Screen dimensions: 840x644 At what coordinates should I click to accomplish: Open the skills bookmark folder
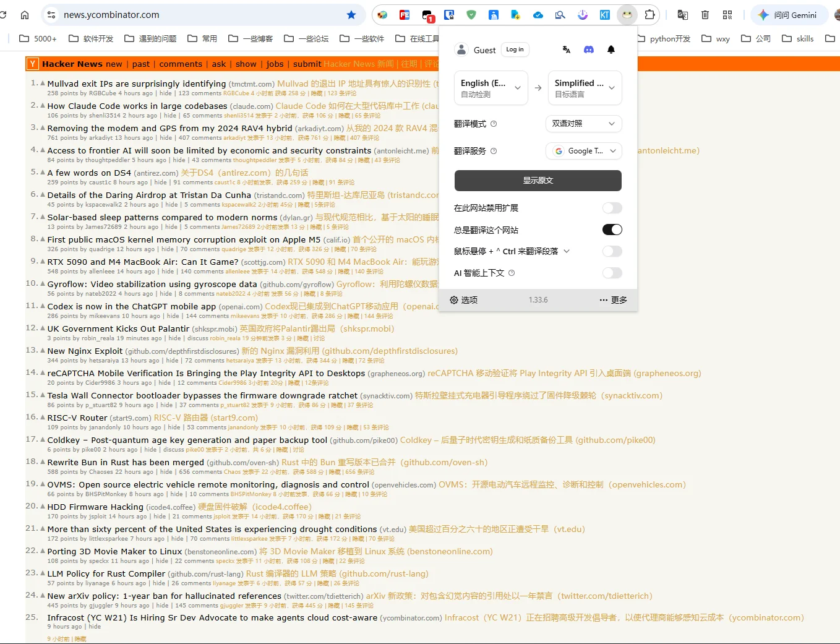[798, 38]
